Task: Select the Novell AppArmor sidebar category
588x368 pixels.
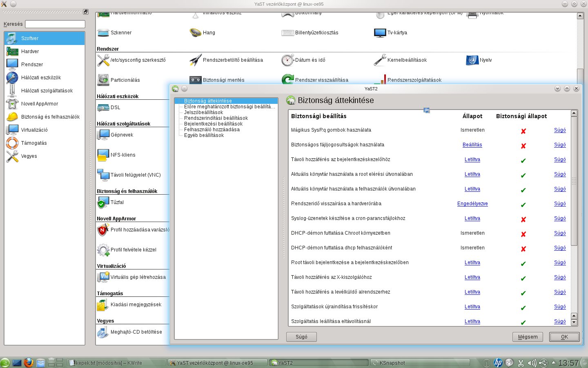Action: (45, 104)
